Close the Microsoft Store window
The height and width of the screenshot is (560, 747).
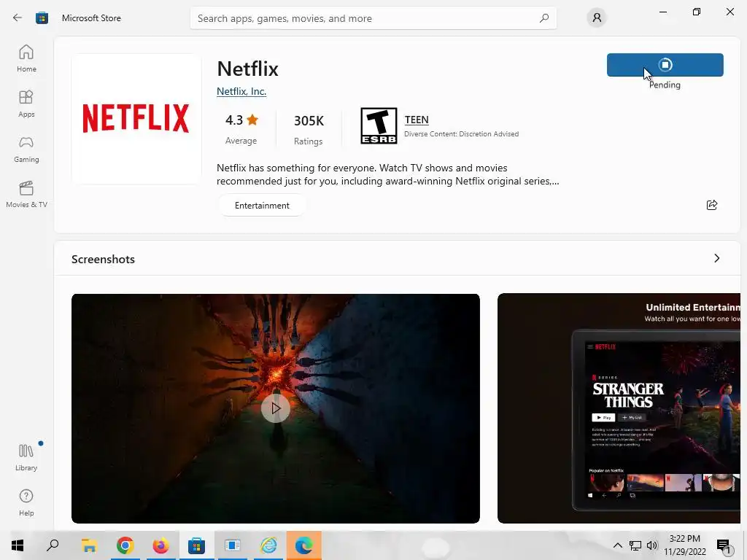pyautogui.click(x=729, y=12)
